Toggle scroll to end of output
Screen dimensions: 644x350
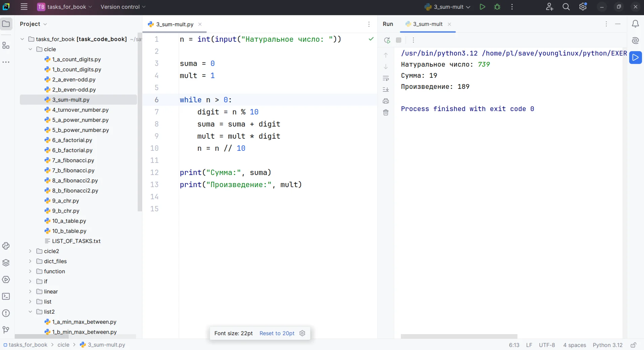click(x=386, y=90)
